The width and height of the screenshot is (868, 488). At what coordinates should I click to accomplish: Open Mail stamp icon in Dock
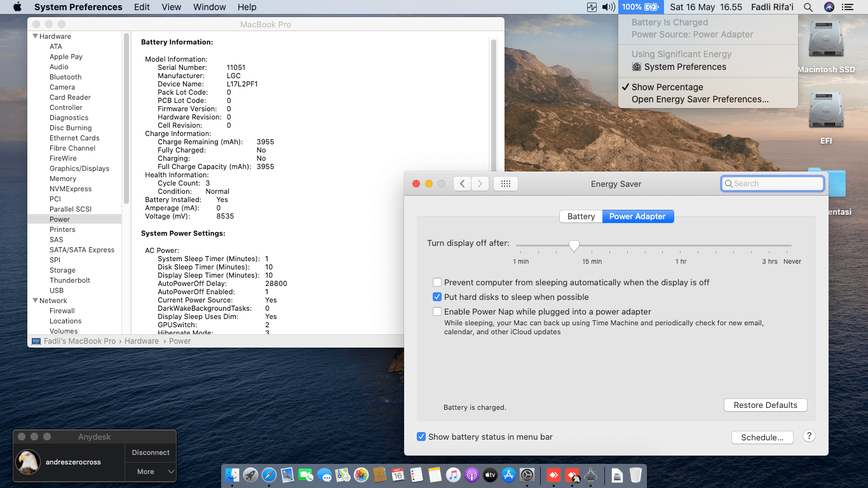[288, 475]
